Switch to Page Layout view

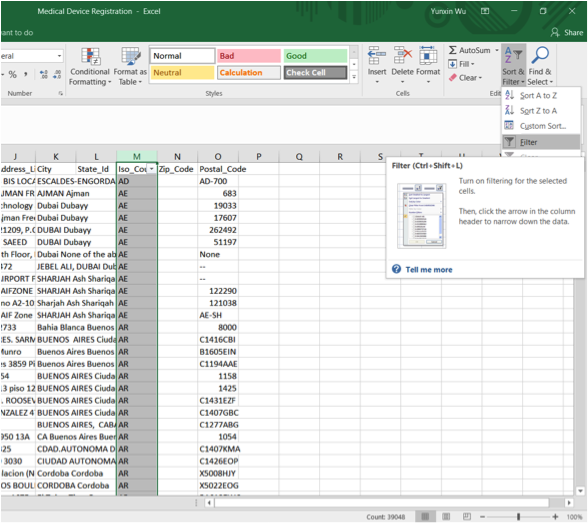tap(446, 517)
